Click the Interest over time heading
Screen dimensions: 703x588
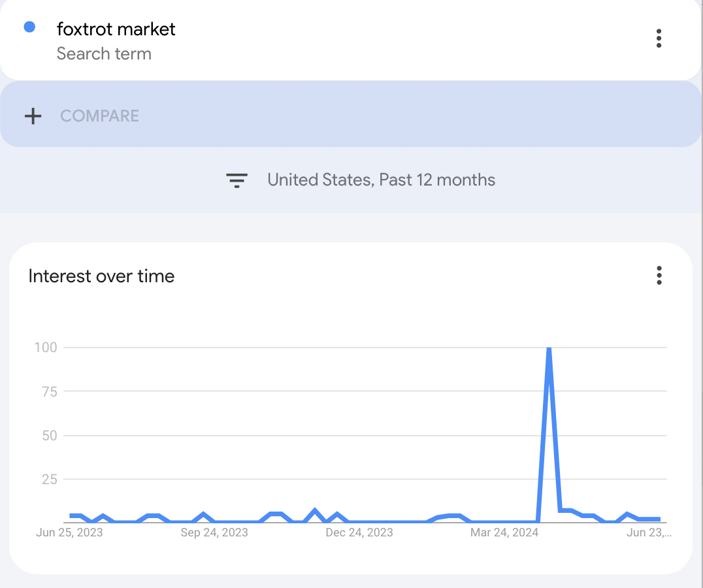click(x=101, y=276)
